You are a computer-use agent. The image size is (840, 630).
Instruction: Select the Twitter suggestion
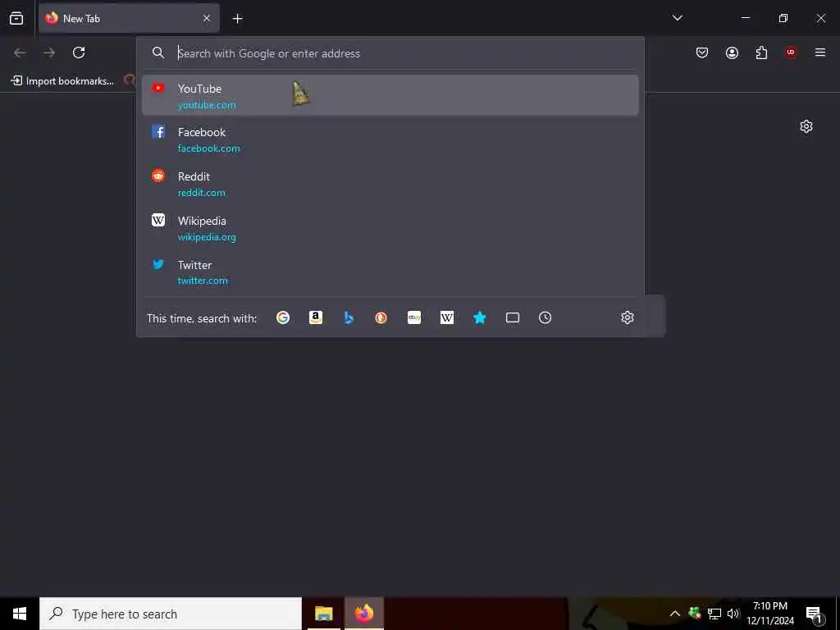pos(390,272)
